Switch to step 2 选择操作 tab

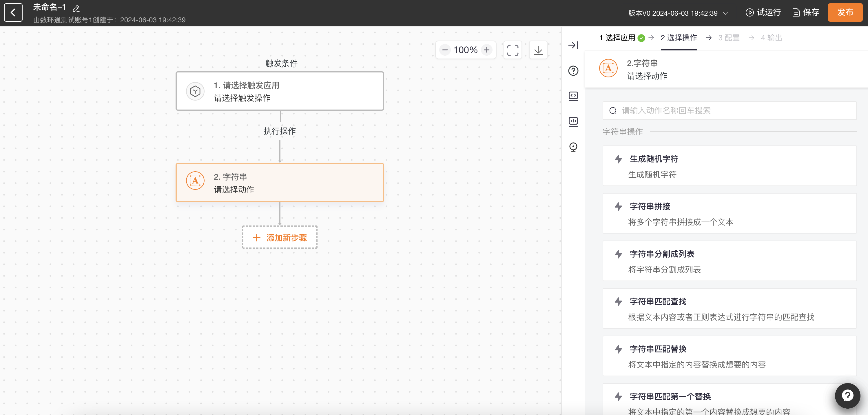(x=679, y=38)
